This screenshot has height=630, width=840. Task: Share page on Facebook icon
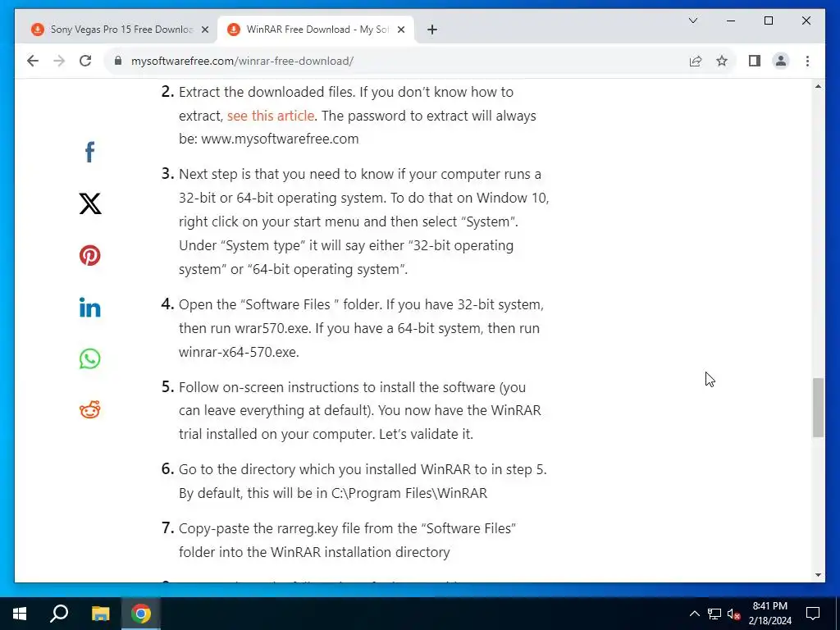click(90, 152)
